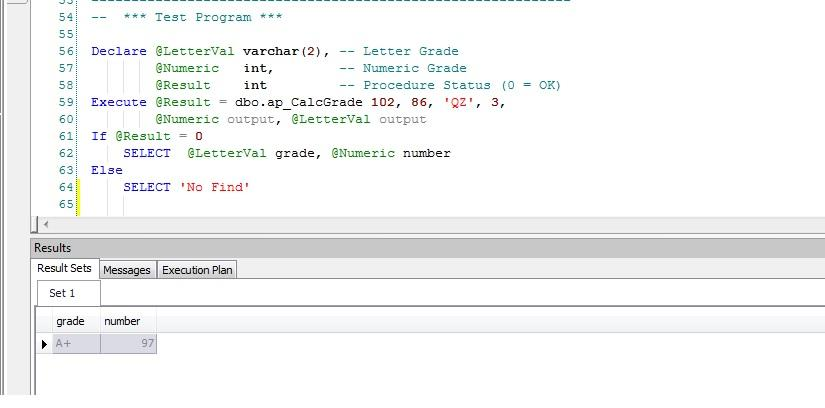Click line number 54 in gutter
The width and height of the screenshot is (825, 408).
point(66,17)
